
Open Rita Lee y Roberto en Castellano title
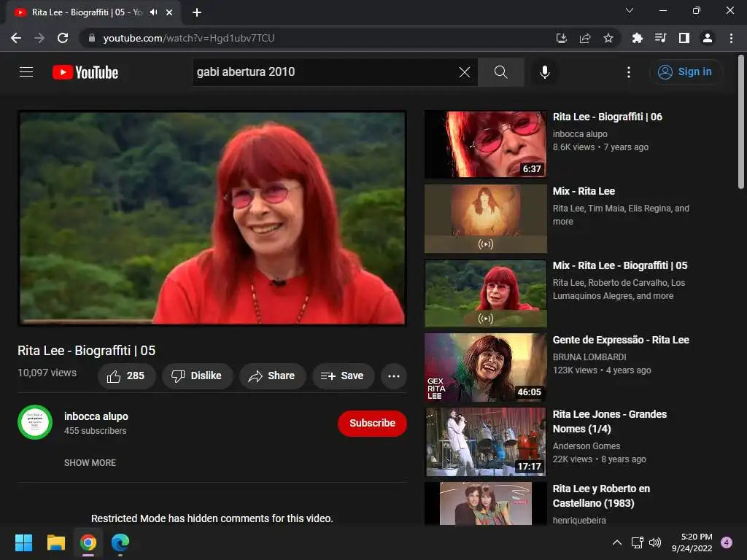click(x=601, y=496)
